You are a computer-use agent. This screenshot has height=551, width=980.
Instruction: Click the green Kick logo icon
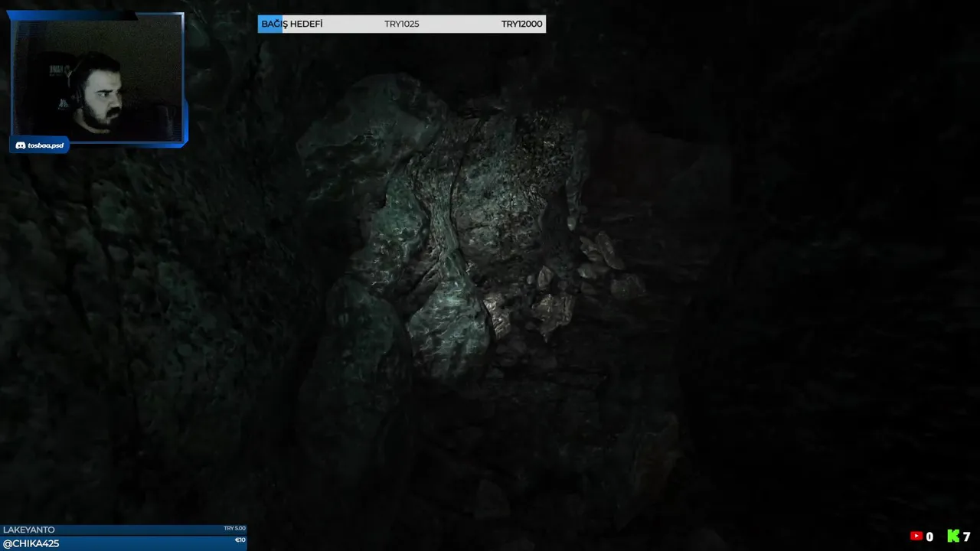pos(953,536)
